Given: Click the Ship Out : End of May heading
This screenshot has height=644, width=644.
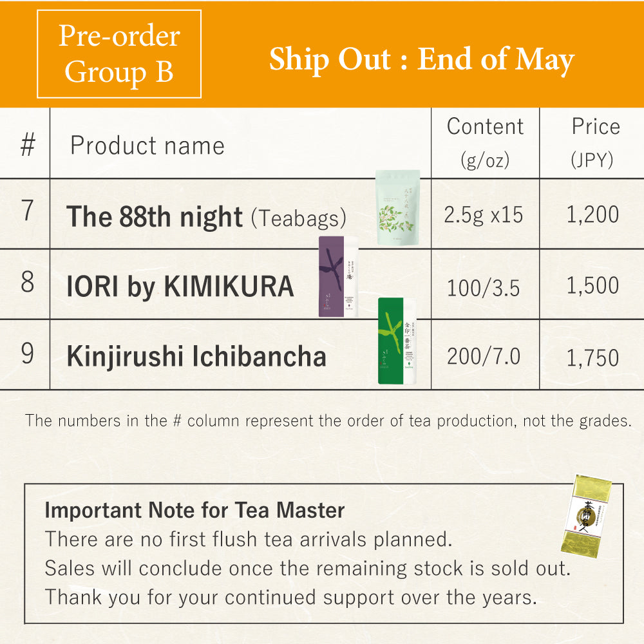Looking at the screenshot, I should coord(421,60).
